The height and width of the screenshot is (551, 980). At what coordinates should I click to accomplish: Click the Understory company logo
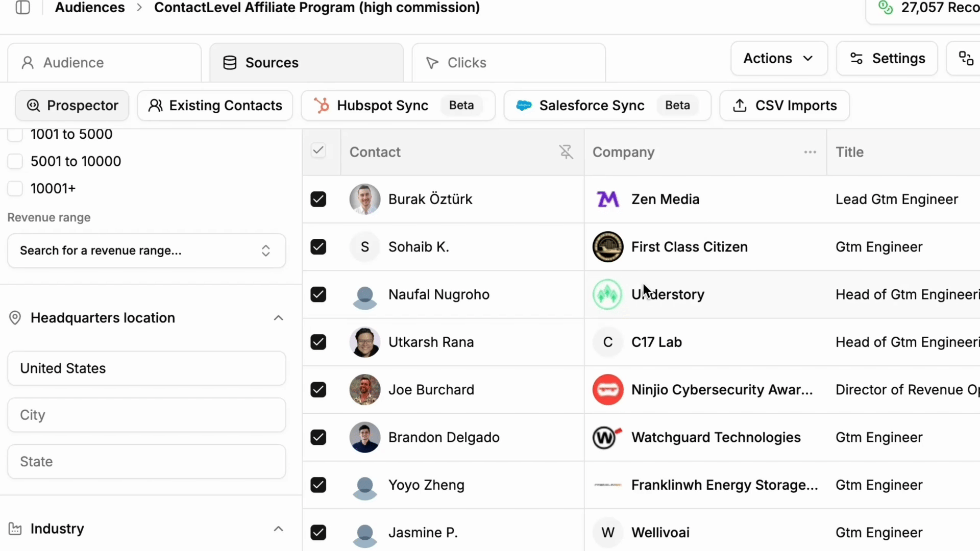click(x=607, y=294)
